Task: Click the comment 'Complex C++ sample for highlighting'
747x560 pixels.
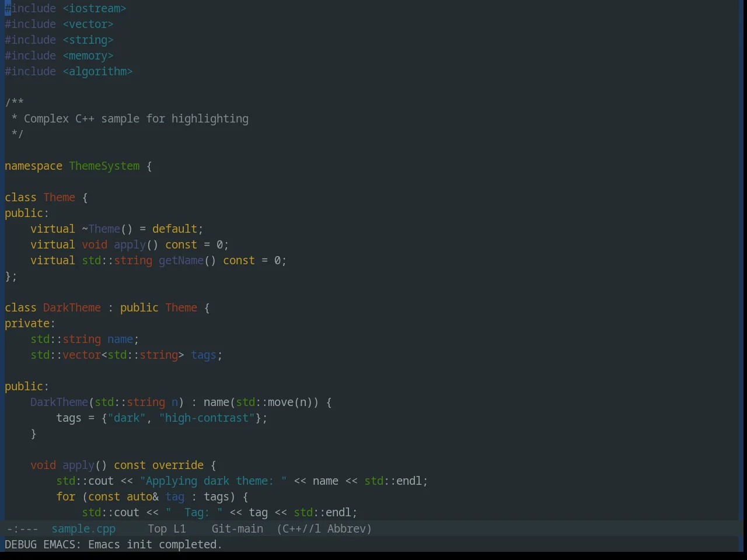Action: [136, 119]
